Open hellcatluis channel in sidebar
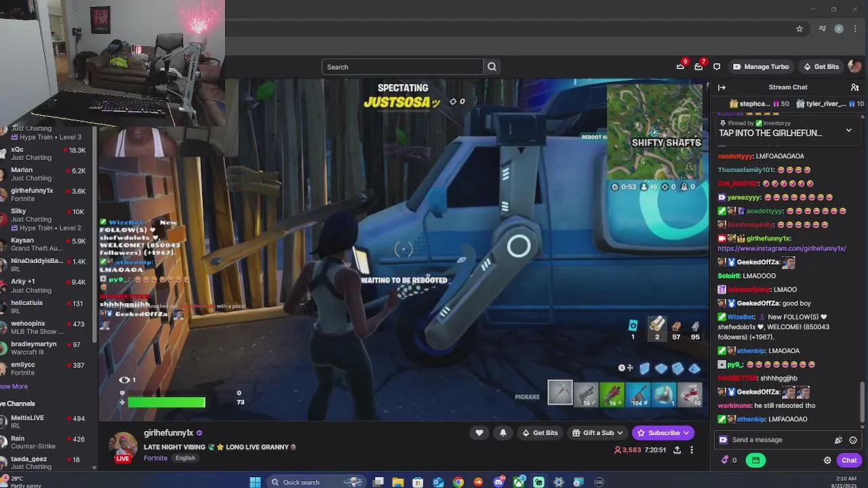 point(46,307)
